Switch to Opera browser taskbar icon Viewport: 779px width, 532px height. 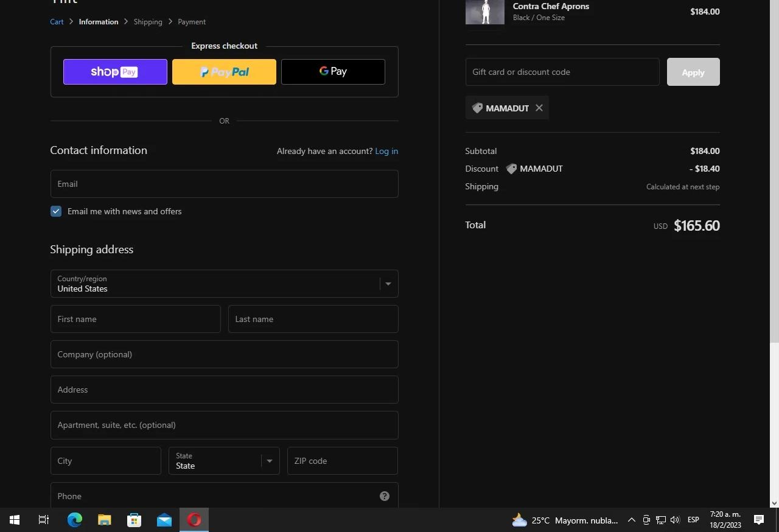(x=194, y=520)
